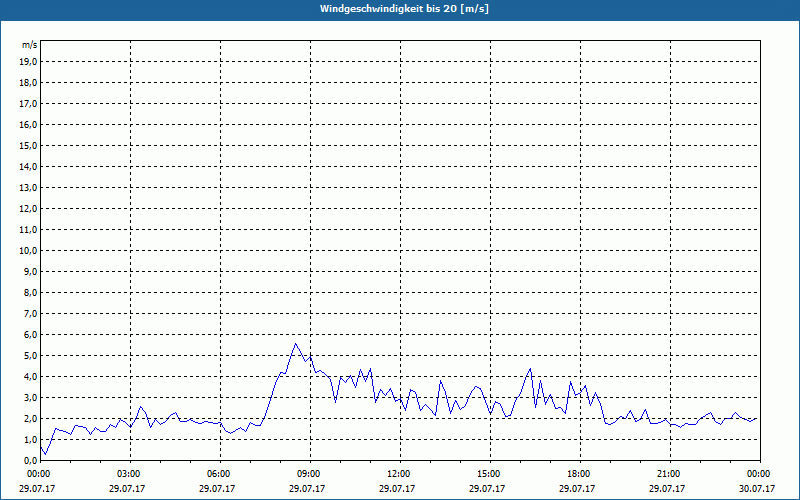Click the '00:00' label above 30.07.17

759,474
